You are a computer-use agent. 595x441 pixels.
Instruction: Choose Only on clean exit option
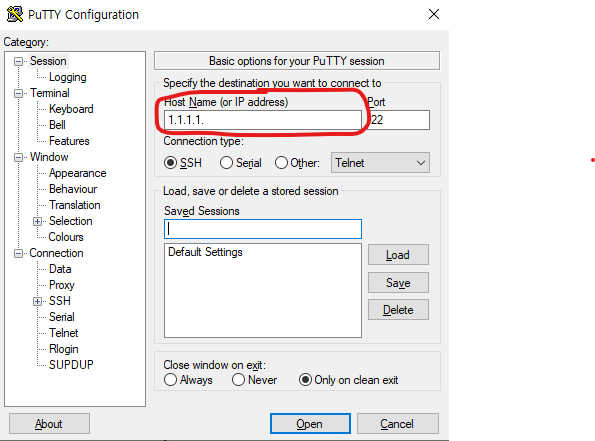pyautogui.click(x=305, y=380)
